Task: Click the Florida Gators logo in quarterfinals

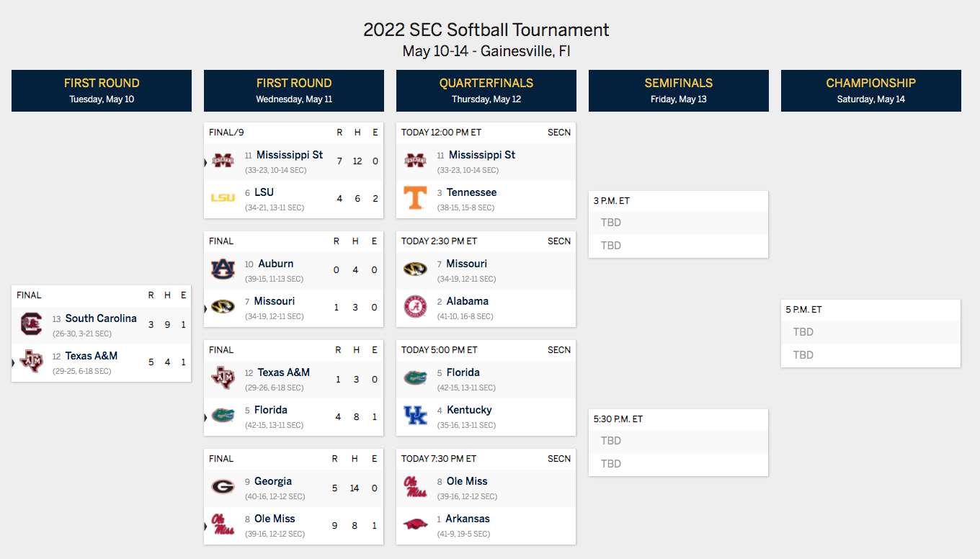Action: click(415, 378)
